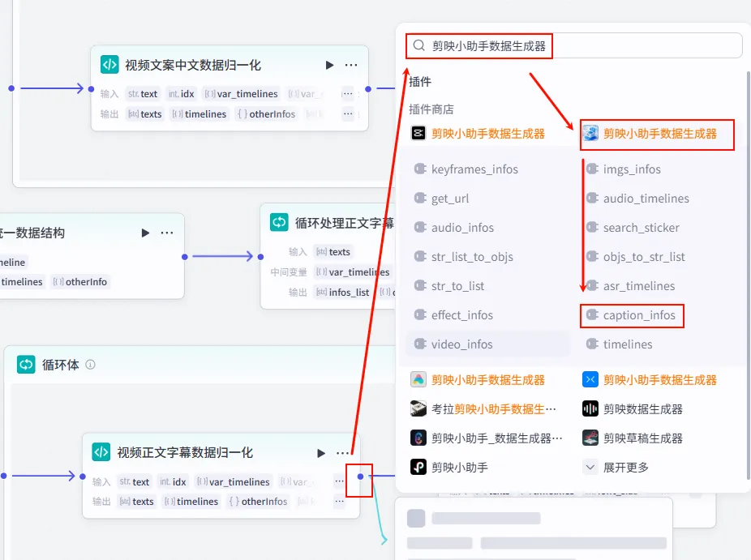This screenshot has height=560, width=751.
Task: Click the plugin list scrollbar
Action: pos(748,276)
